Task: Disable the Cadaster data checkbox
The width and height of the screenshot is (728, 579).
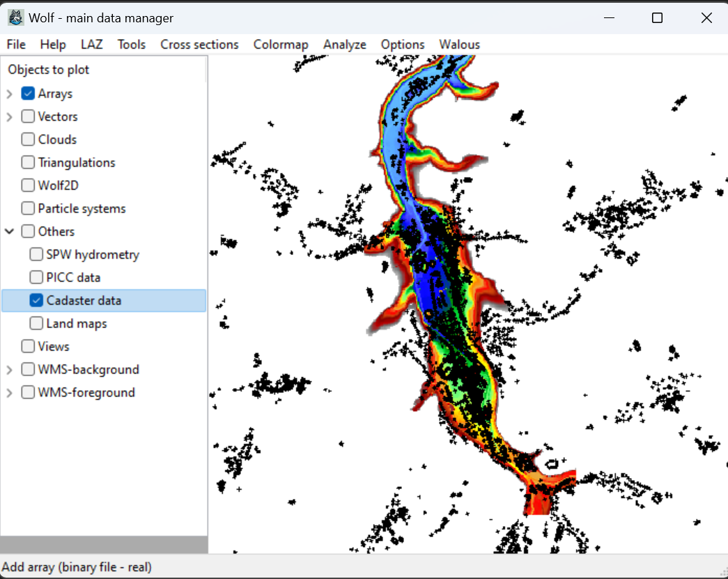Action: point(36,300)
